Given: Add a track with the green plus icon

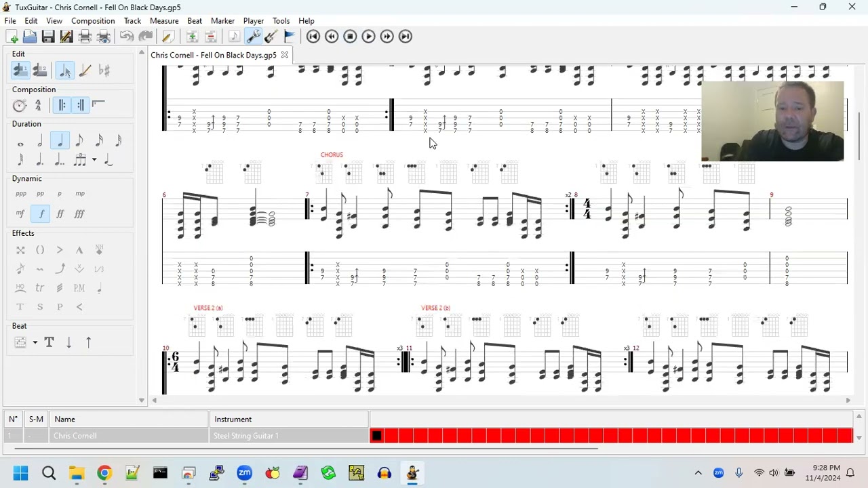Looking at the screenshot, I should 193,37.
